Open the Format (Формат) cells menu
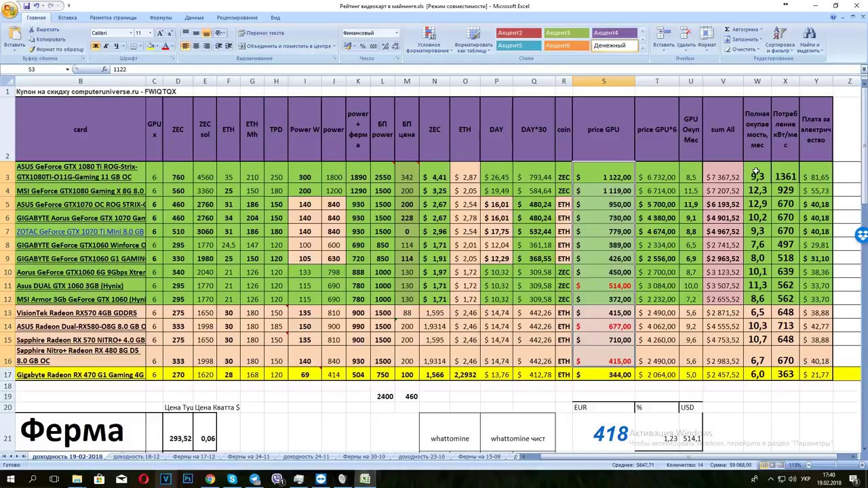Image resolution: width=868 pixels, height=488 pixels. coord(707,38)
